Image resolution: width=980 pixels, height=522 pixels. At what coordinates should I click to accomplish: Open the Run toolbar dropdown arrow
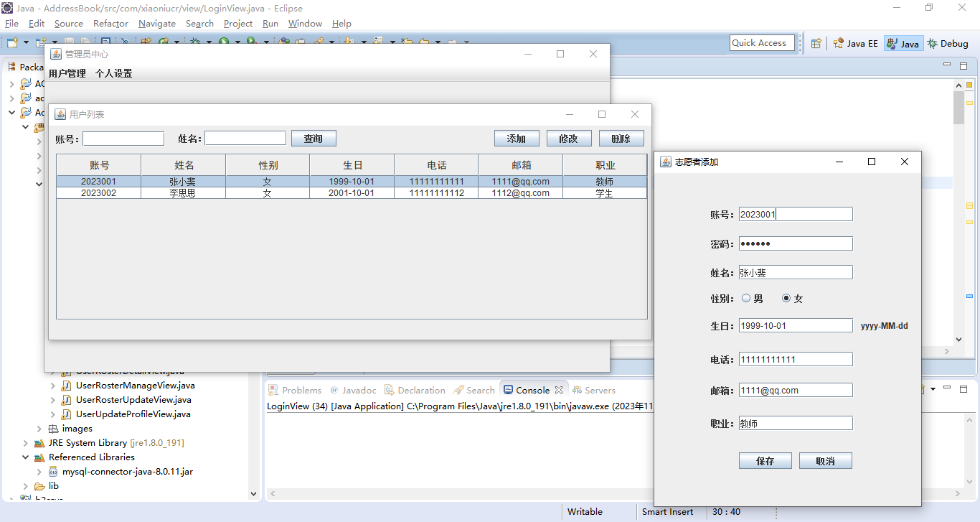237,42
